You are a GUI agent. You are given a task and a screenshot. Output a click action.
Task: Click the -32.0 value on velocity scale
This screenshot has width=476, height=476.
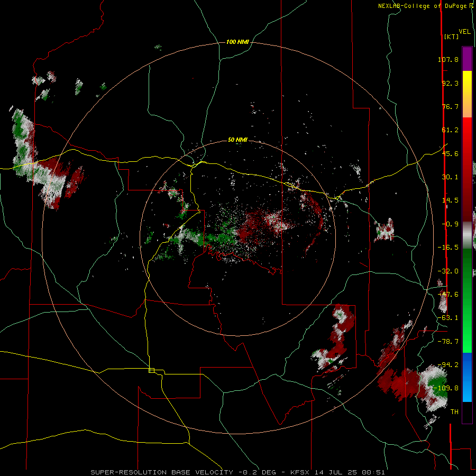[x=448, y=271]
